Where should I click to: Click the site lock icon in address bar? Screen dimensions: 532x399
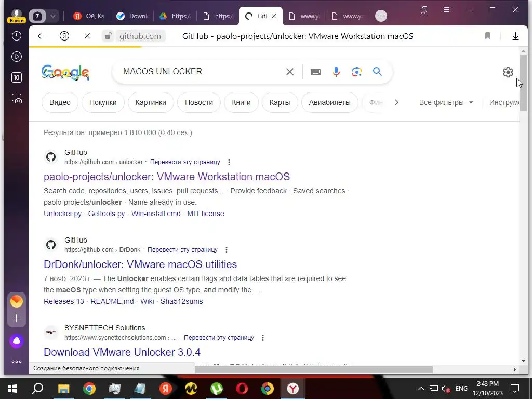click(x=108, y=36)
